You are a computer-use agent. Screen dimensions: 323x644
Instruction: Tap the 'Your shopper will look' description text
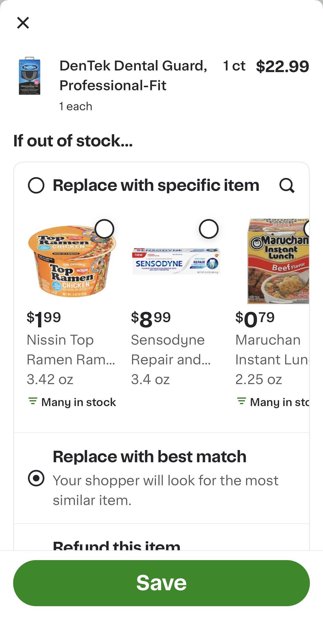click(165, 490)
